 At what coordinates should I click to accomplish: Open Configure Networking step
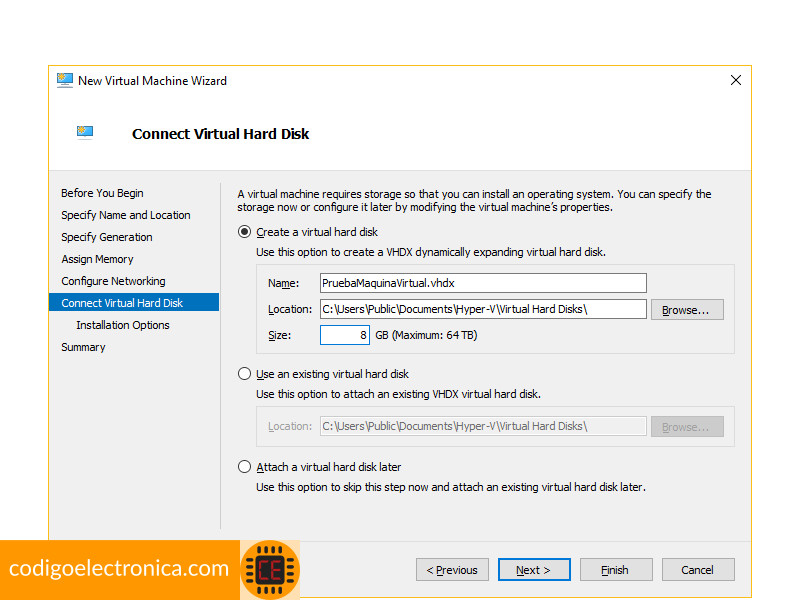click(113, 281)
